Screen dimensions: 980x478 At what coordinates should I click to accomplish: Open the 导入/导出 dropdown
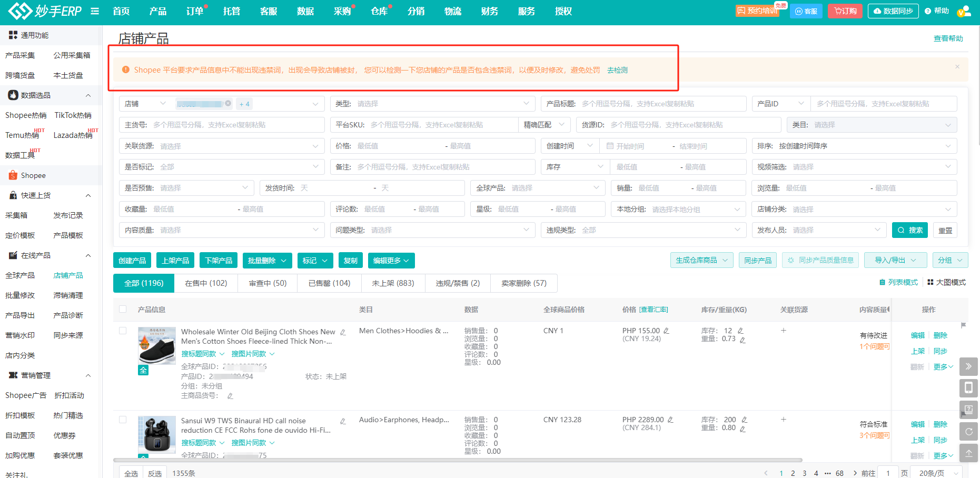895,260
